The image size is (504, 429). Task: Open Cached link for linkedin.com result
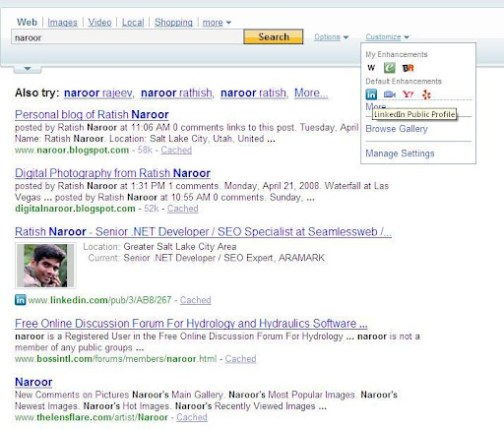(195, 300)
